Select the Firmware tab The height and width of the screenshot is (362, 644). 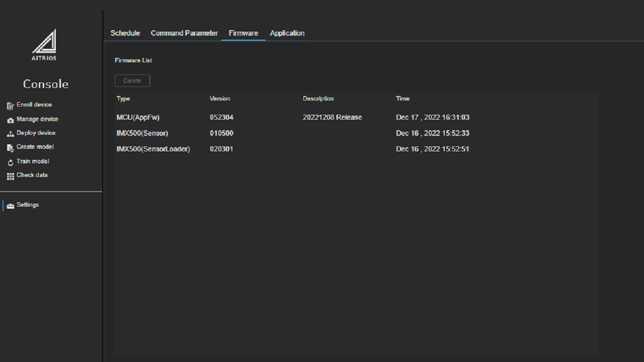tap(244, 33)
